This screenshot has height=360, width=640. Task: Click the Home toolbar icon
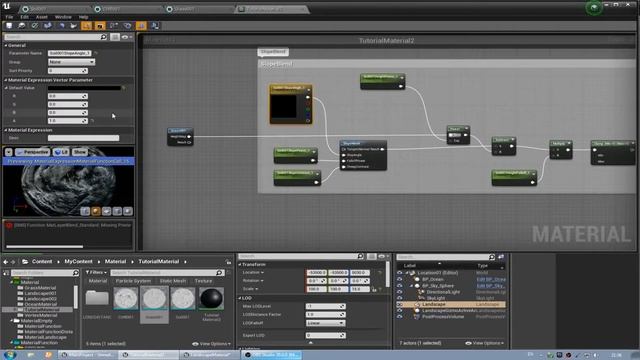(61, 26)
